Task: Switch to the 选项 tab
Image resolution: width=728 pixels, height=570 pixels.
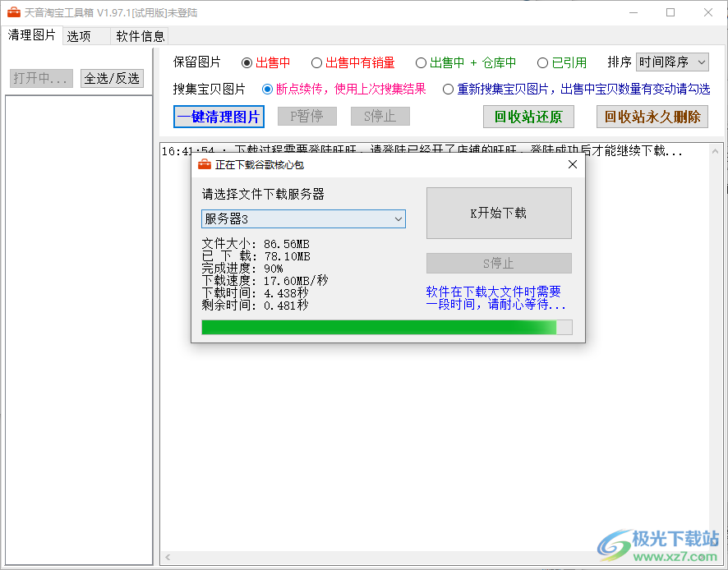Action: pyautogui.click(x=86, y=36)
